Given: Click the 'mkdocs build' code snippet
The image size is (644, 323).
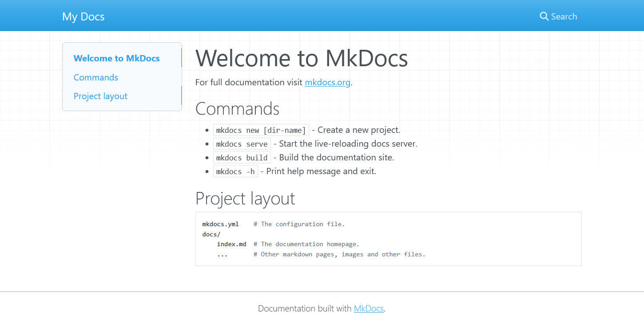Looking at the screenshot, I should [x=242, y=158].
